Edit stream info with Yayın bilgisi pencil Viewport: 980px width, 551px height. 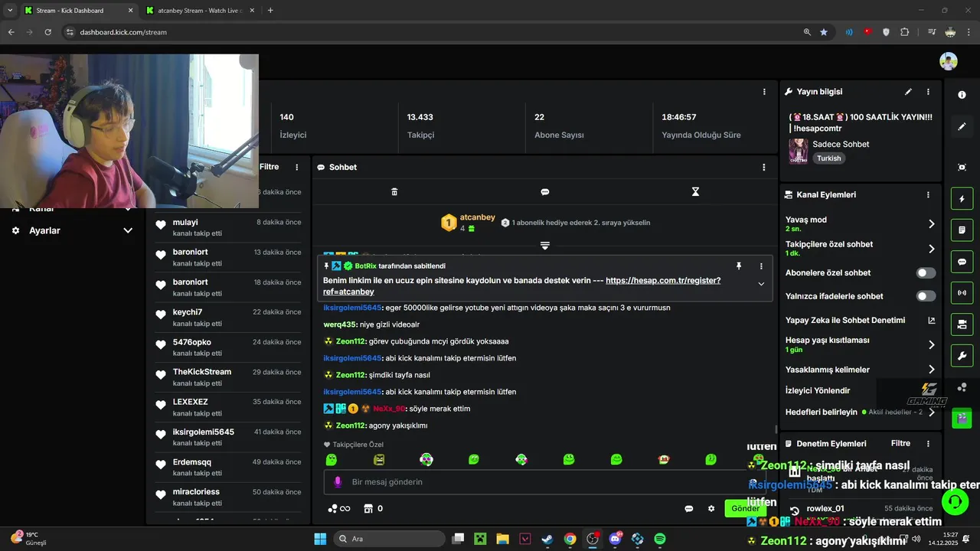908,91
